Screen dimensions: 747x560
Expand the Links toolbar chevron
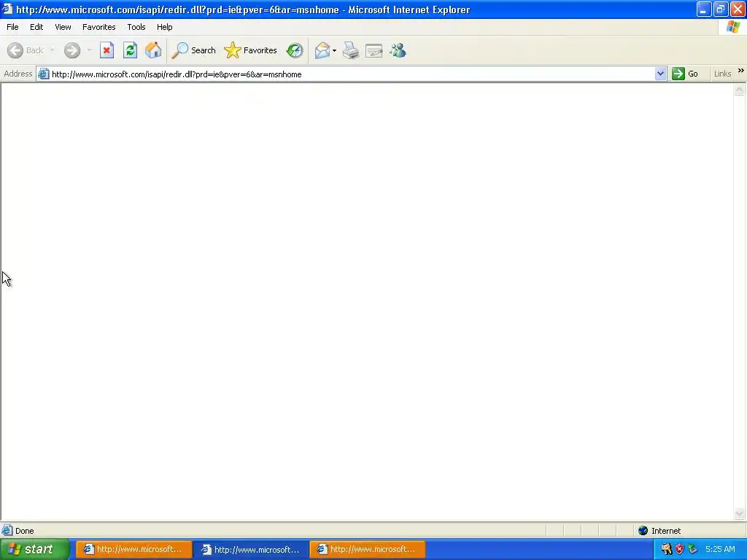coord(741,71)
